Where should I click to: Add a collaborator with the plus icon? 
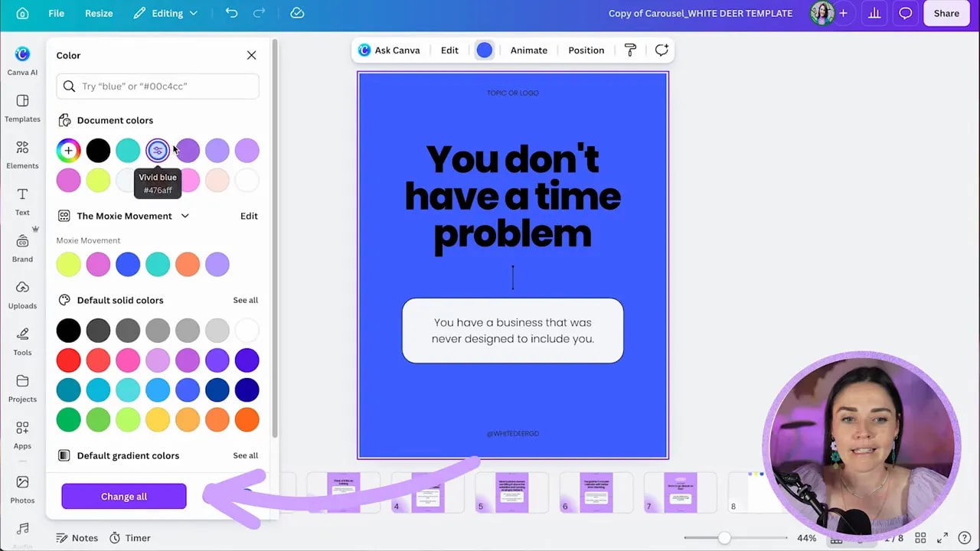click(x=843, y=13)
